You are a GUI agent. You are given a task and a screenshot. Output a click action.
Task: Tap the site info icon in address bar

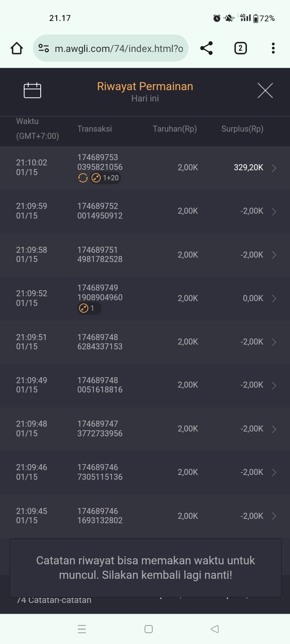[x=43, y=48]
